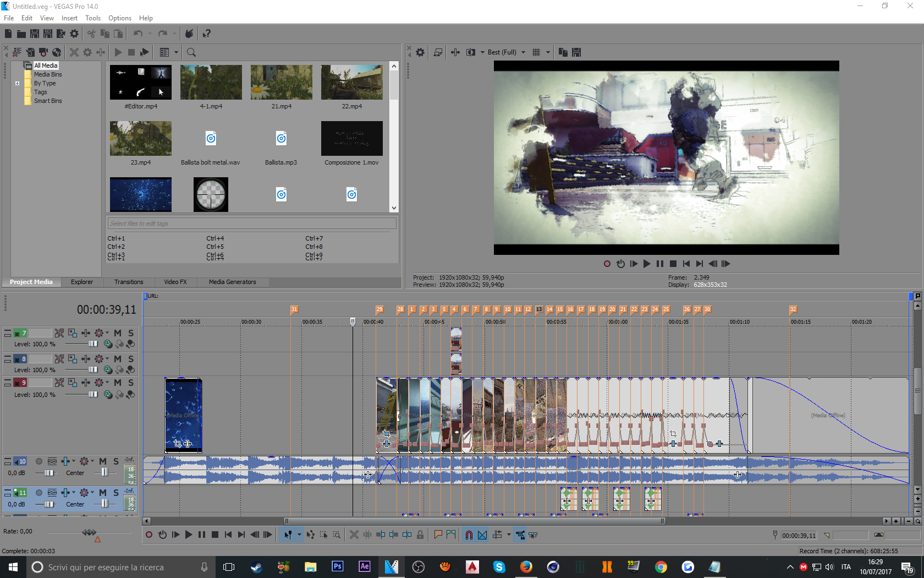Click the volume slider on audio track 10

coord(46,473)
